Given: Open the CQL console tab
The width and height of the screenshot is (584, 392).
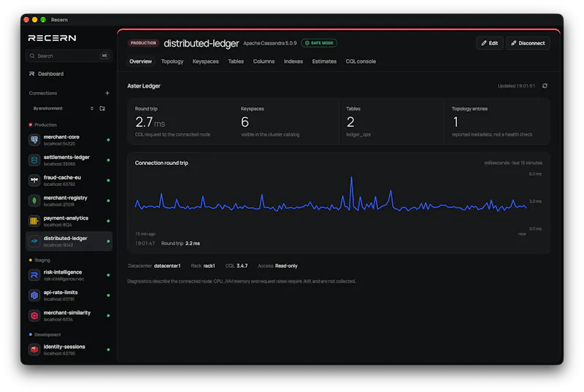Looking at the screenshot, I should point(361,61).
